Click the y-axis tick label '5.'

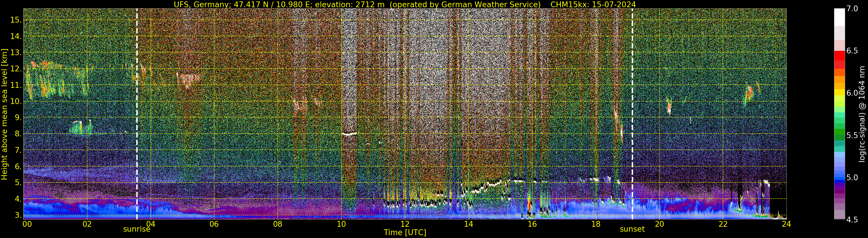[x=18, y=183]
